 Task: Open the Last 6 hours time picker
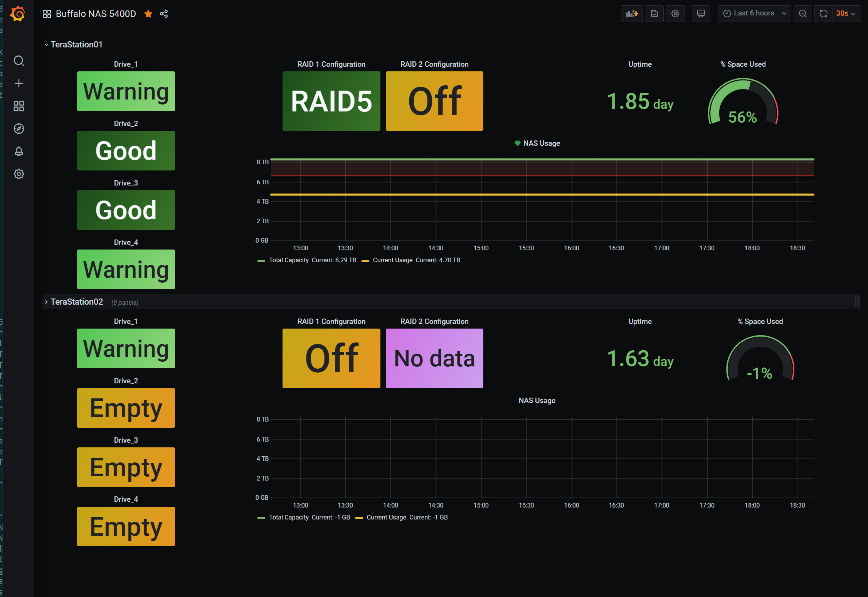[x=754, y=13]
